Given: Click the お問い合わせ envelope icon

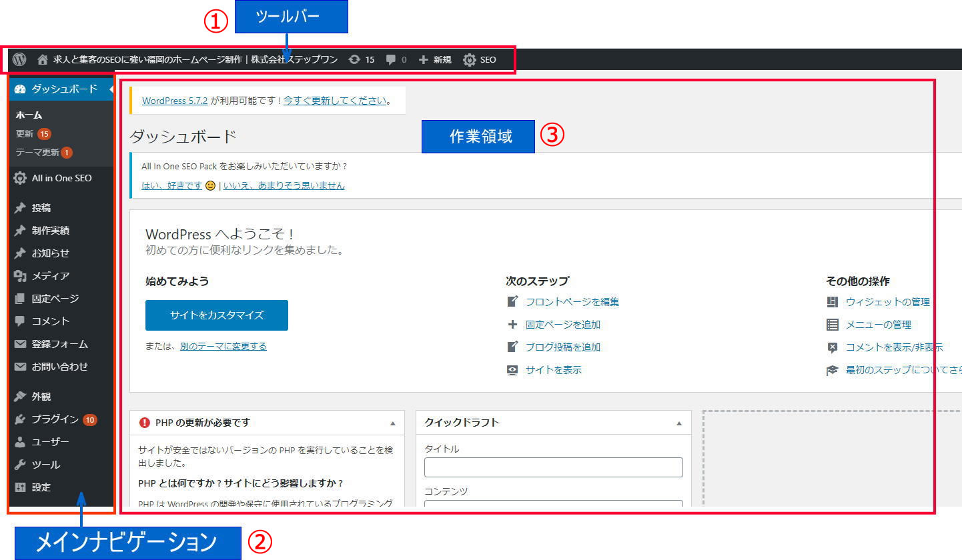Looking at the screenshot, I should pos(20,367).
